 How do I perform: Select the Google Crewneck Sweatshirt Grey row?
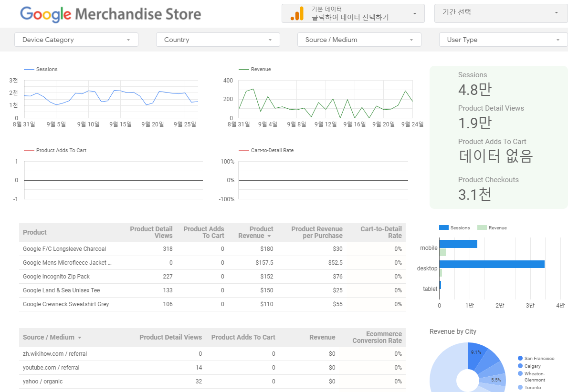coord(212,304)
